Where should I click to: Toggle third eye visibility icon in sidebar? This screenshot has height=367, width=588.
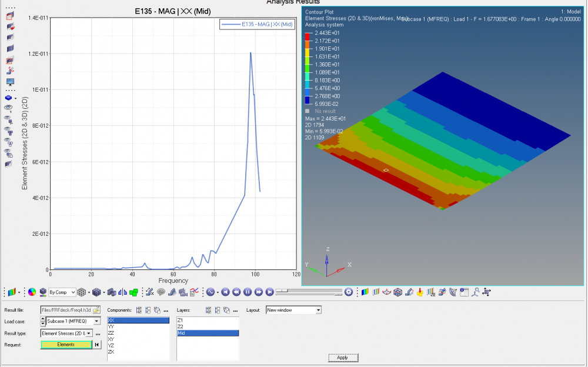click(8, 131)
